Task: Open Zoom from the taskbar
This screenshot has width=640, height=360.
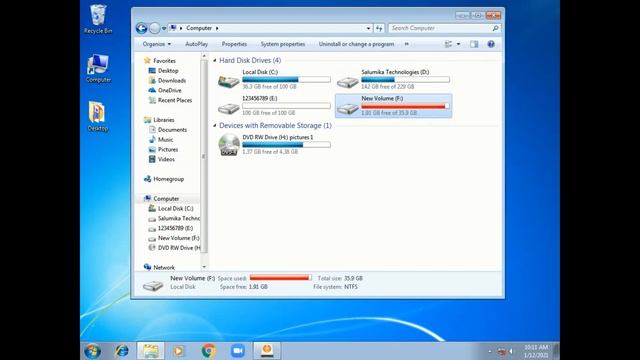Action: tap(238, 351)
